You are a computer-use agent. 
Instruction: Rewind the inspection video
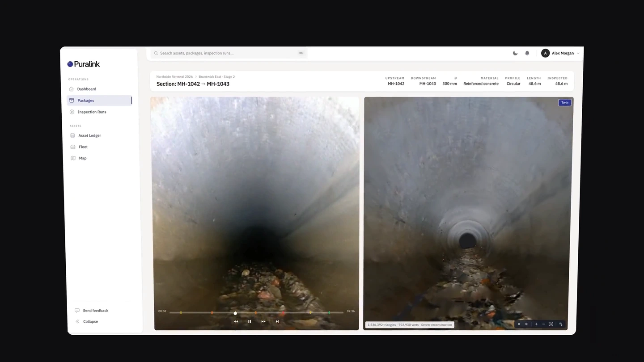236,321
